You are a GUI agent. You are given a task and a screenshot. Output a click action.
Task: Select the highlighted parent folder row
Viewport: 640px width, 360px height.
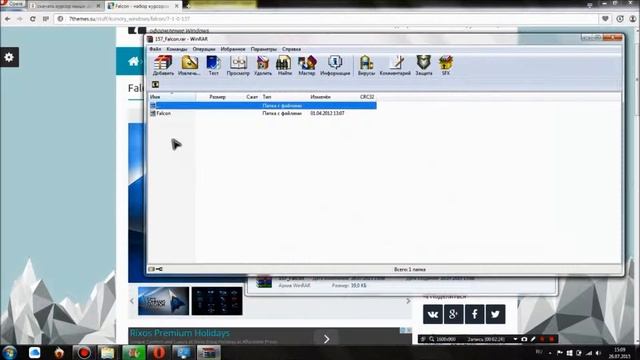point(262,105)
